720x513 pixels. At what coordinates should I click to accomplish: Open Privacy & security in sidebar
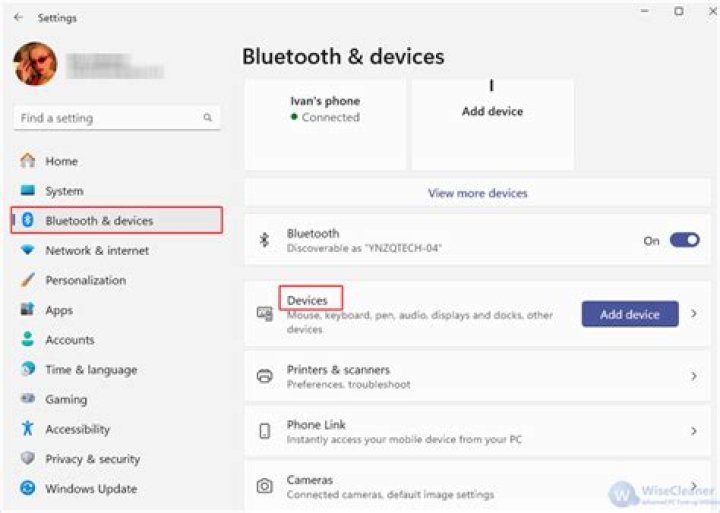[117, 459]
